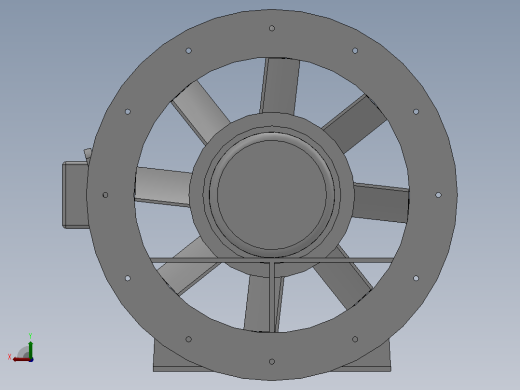Select the fan blade pointing right
Screen dimensions: 520x390
tap(381, 203)
